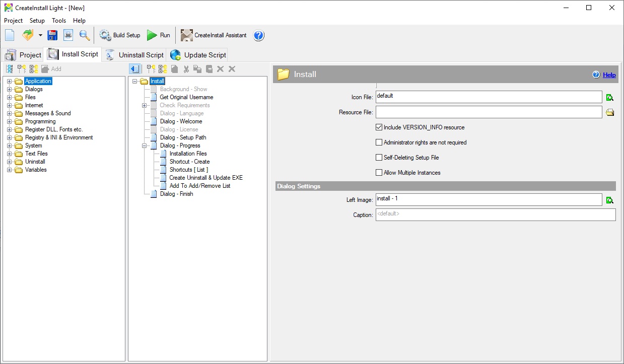Click the Build Setup gears button
Screen dimensions: 624x364
pyautogui.click(x=120, y=35)
